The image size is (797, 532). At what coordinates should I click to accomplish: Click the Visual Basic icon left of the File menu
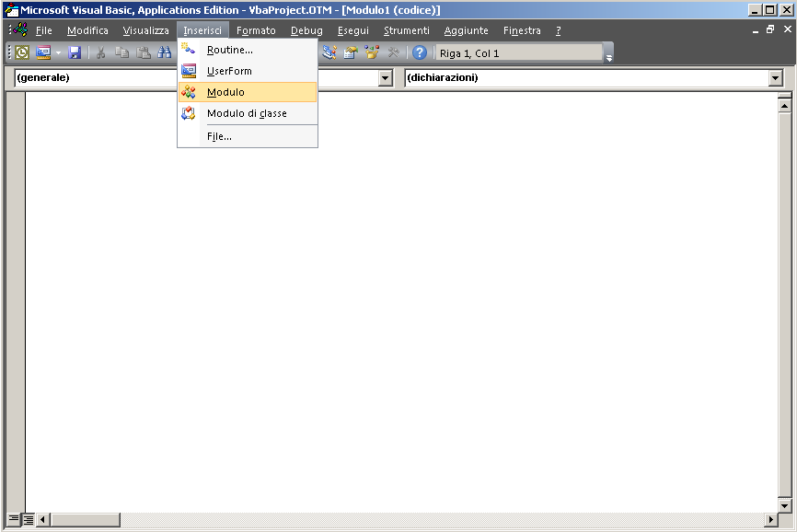tap(21, 30)
